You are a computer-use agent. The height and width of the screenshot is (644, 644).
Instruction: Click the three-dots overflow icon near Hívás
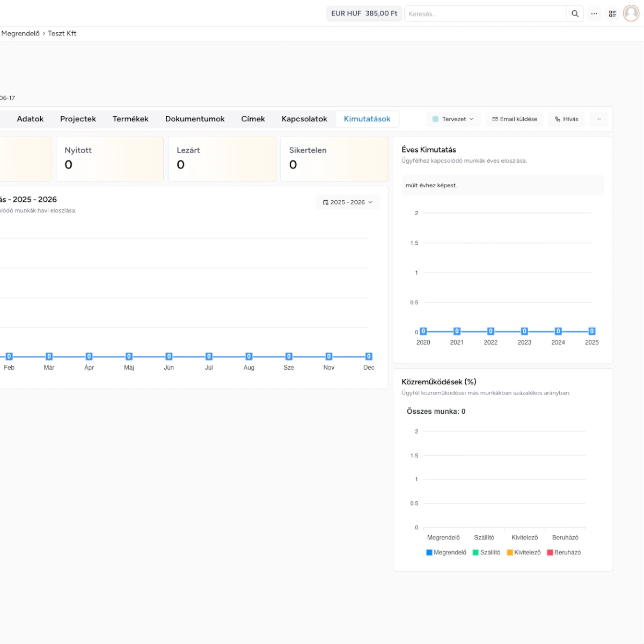click(599, 119)
